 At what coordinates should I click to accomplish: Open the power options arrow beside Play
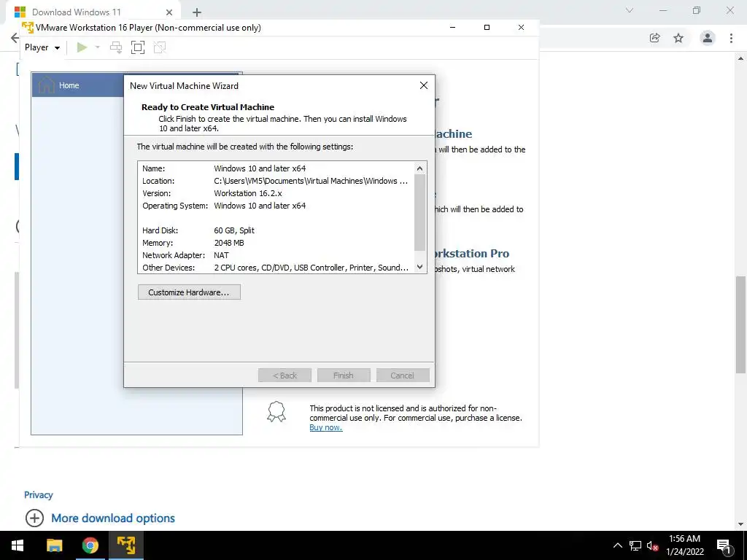click(x=98, y=47)
